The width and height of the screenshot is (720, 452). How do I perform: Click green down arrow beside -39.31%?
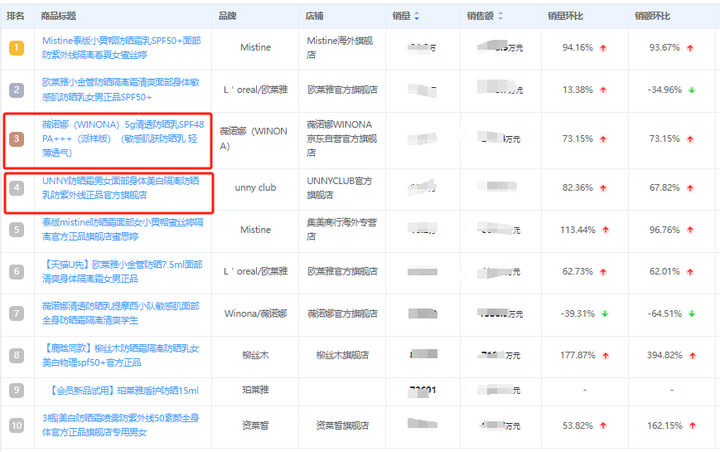[605, 314]
